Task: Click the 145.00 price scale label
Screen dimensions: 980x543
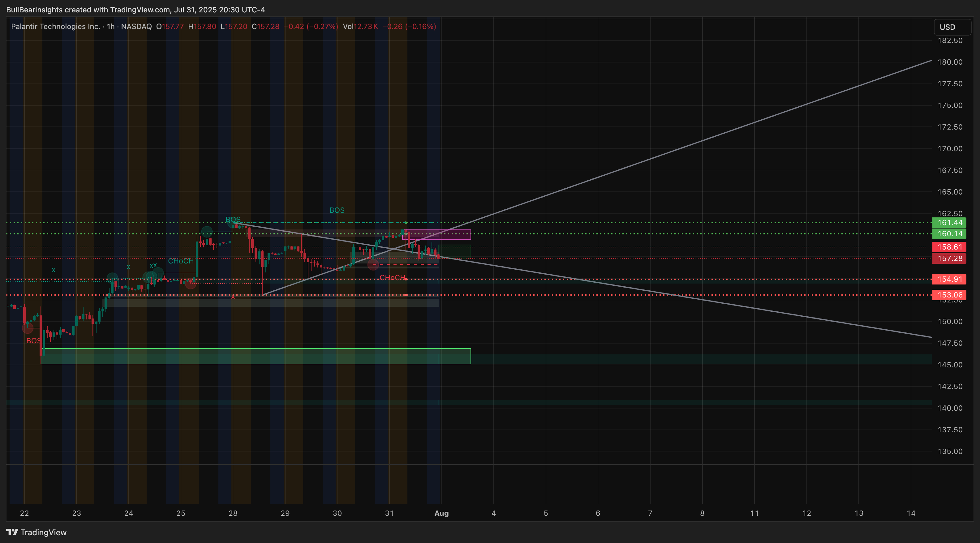Action: point(950,365)
